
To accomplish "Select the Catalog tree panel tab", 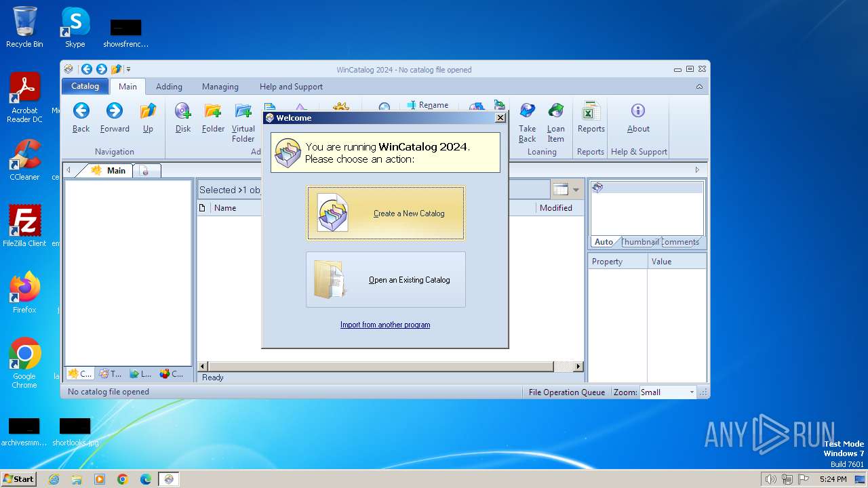I will coord(80,373).
